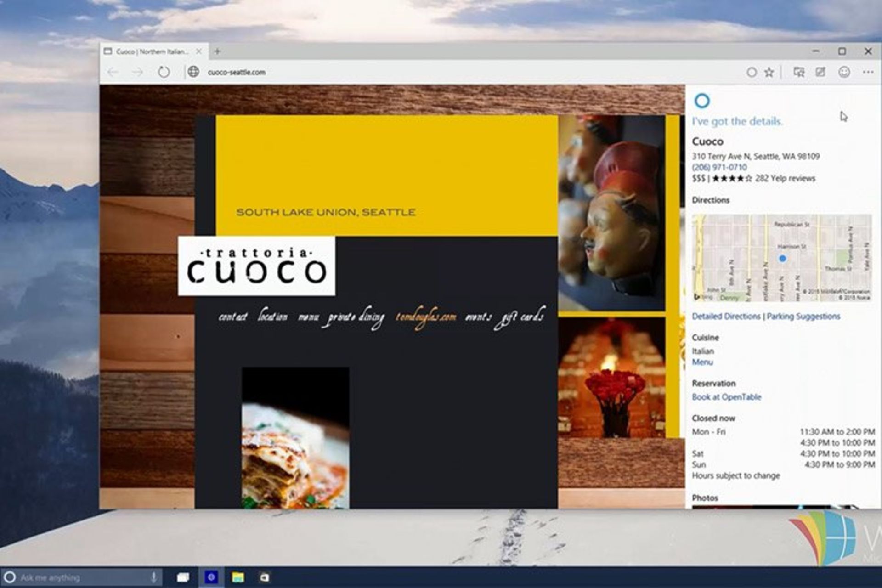Click the refresh page icon

pyautogui.click(x=164, y=72)
